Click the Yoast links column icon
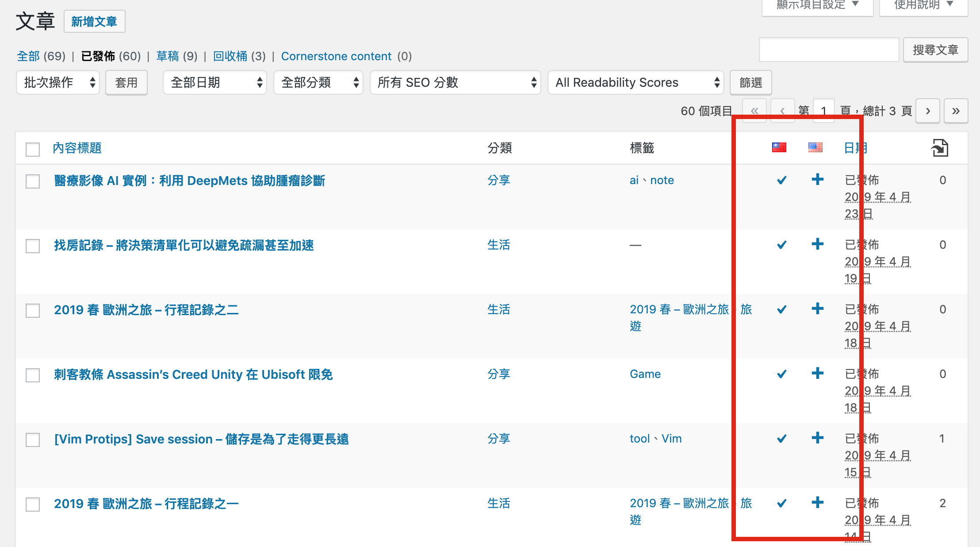 (x=940, y=148)
